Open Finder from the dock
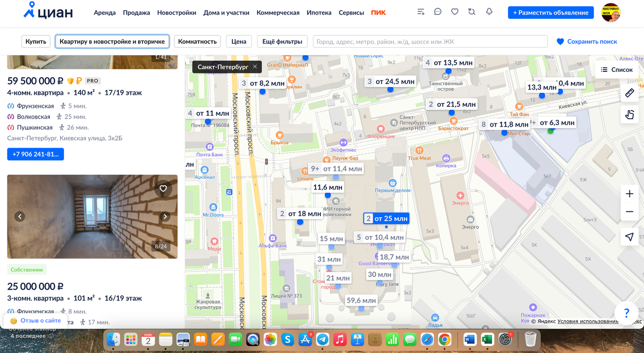 point(113,339)
